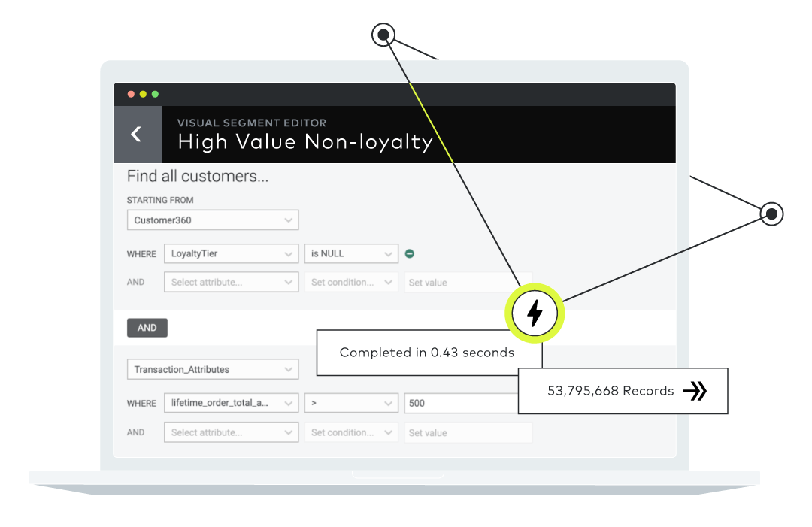
Task: Open the greater-than operator dropdown
Action: tap(351, 404)
